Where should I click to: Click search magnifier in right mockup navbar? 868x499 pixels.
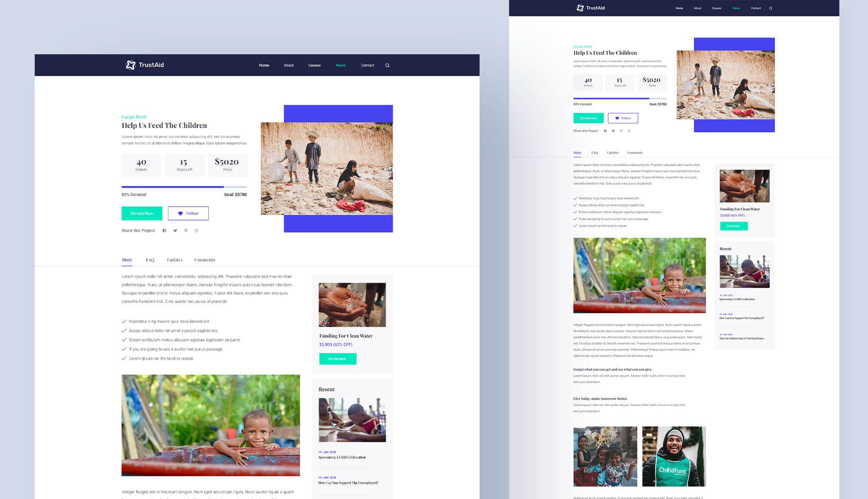tap(771, 8)
